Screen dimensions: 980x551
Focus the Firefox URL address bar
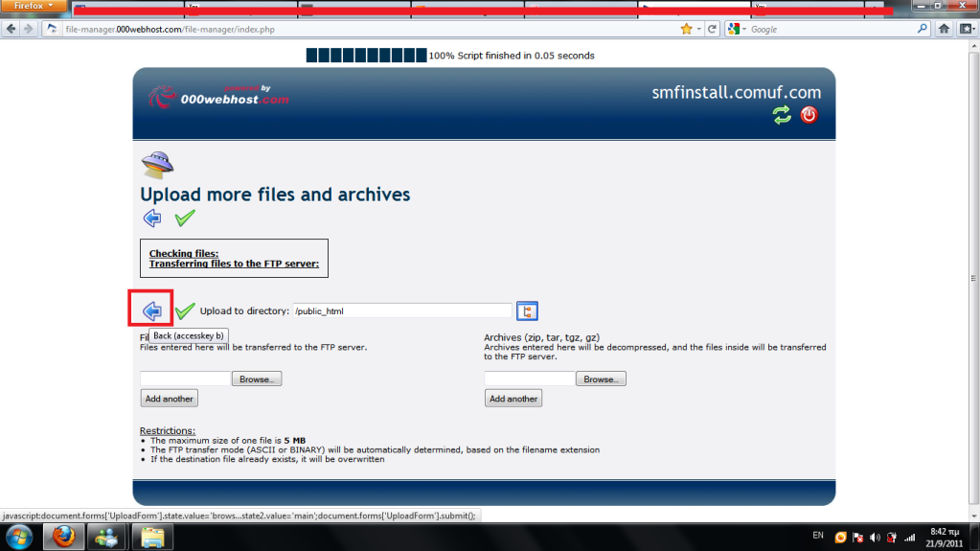point(383,29)
